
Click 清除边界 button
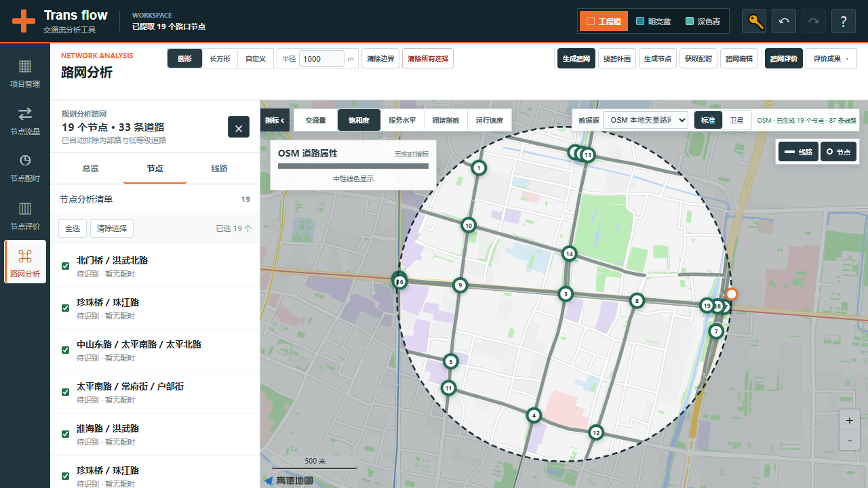(380, 59)
